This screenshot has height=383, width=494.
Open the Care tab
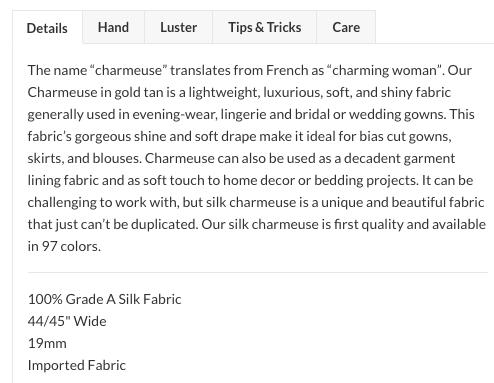pyautogui.click(x=346, y=27)
